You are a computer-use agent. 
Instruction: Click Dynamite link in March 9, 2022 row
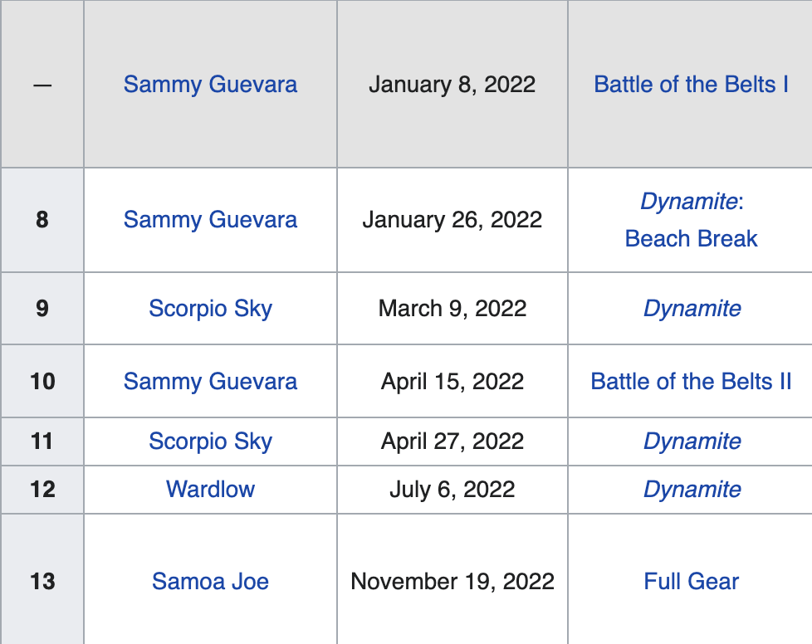pos(692,309)
